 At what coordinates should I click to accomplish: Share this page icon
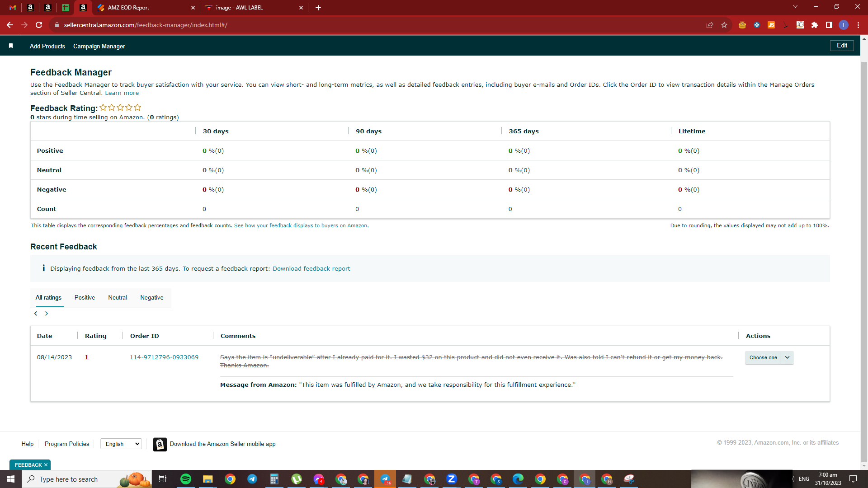[710, 25]
